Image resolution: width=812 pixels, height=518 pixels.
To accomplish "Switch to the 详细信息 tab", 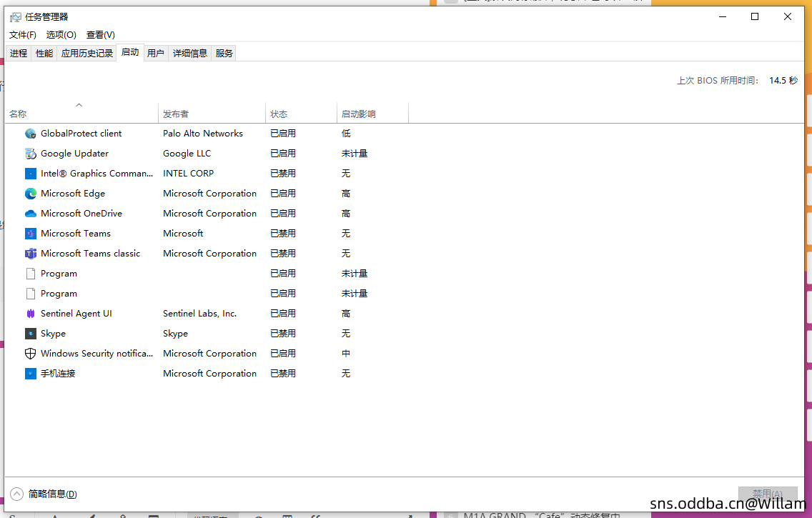I will coord(190,54).
